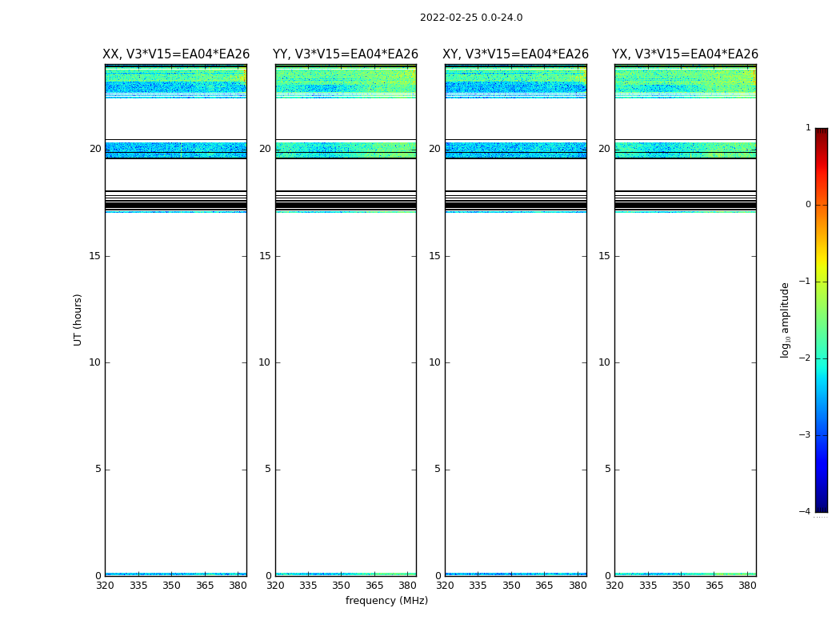This screenshot has width=840, height=640.
Task: Click the '10' hour tick on YX panel
Action: coord(604,362)
